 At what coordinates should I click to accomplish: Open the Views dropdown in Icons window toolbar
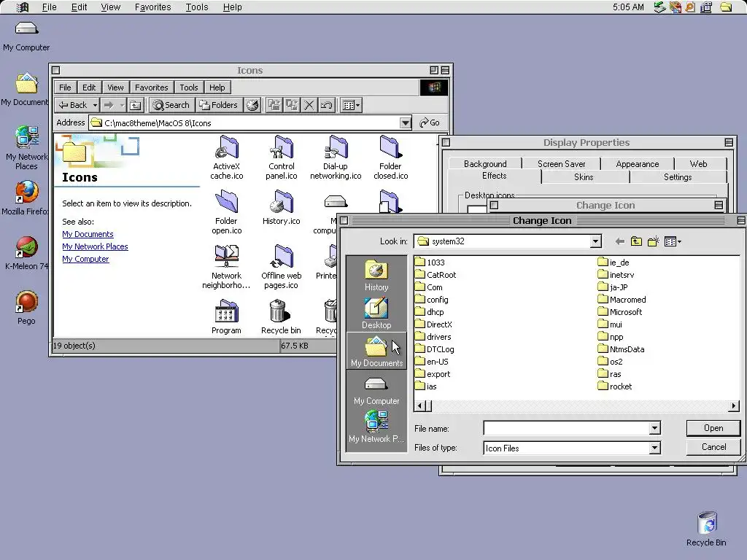coord(352,105)
